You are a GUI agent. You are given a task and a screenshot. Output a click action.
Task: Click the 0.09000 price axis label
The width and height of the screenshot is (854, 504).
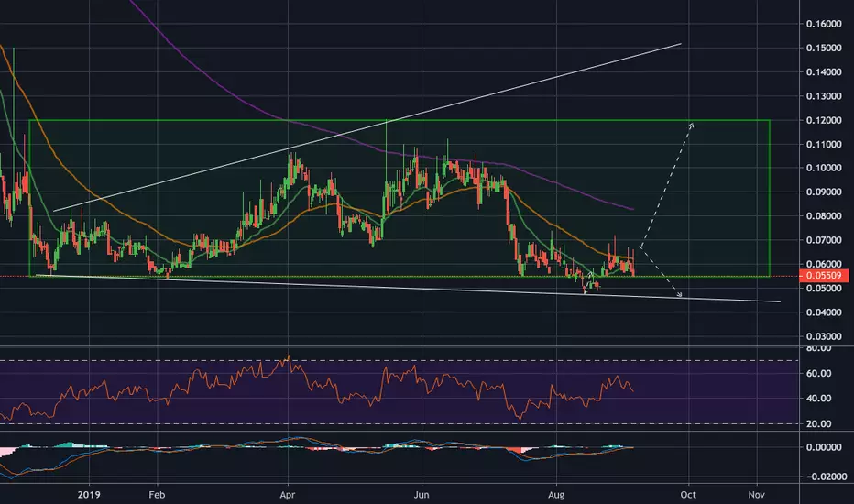tap(824, 192)
